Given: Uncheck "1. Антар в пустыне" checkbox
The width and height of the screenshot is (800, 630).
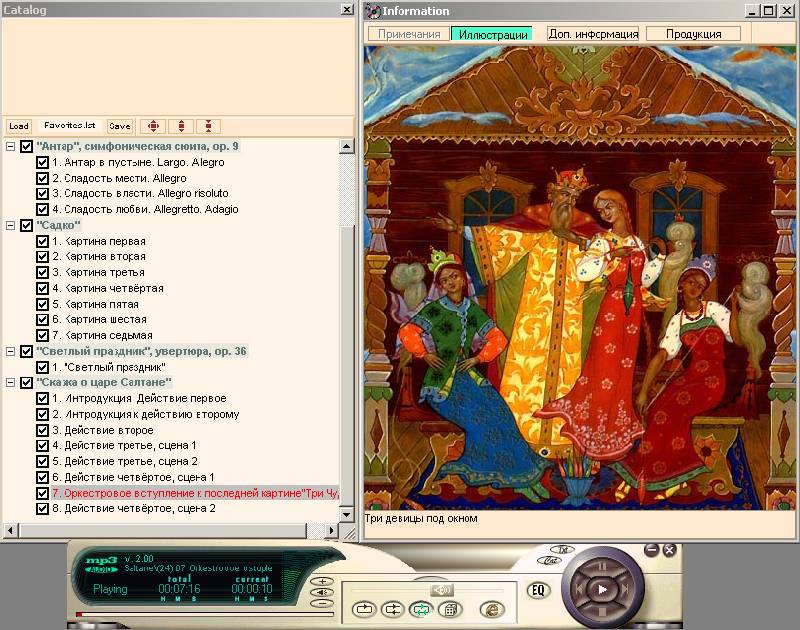Looking at the screenshot, I should point(42,163).
